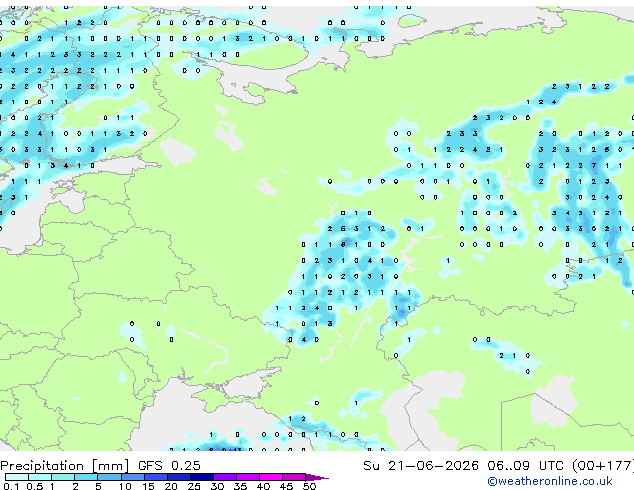Choose the 25–30 mm dark navy swatch

pos(202,477)
